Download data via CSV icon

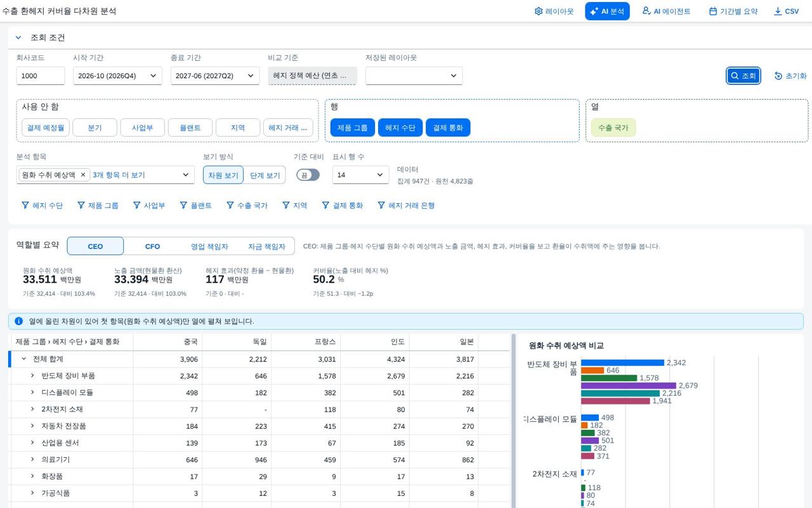[x=786, y=11]
